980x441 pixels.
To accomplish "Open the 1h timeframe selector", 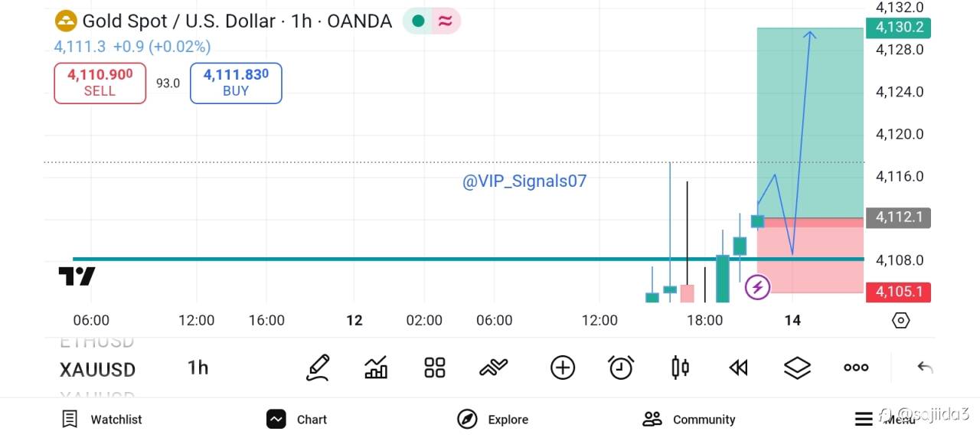I will pos(198,368).
